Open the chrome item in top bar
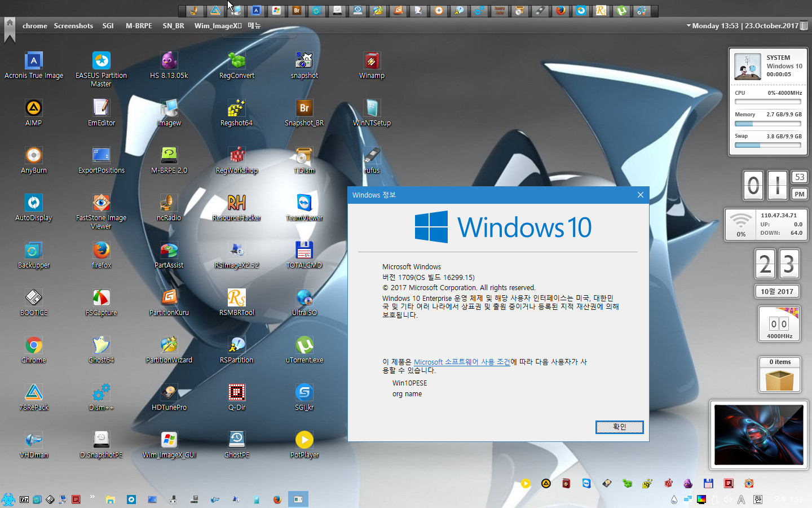This screenshot has width=812, height=508. point(35,26)
